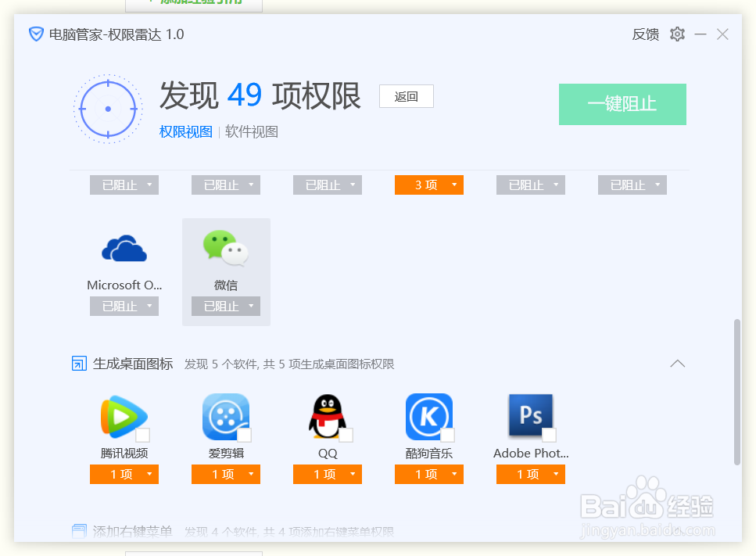Open the 反馈 feedback link
This screenshot has width=756, height=556.
(x=645, y=34)
